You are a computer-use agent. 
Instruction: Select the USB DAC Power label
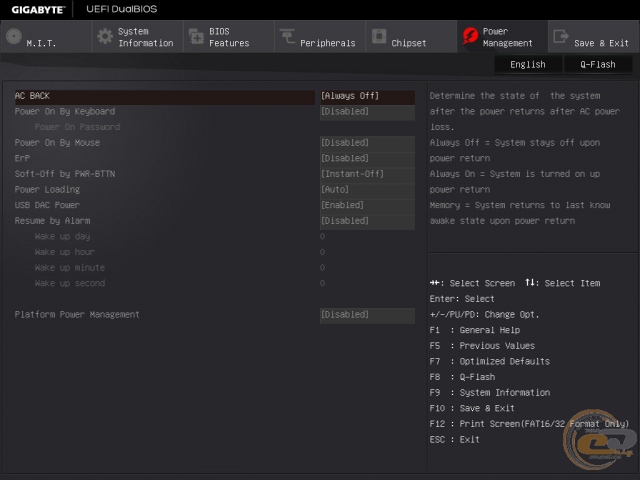[47, 205]
